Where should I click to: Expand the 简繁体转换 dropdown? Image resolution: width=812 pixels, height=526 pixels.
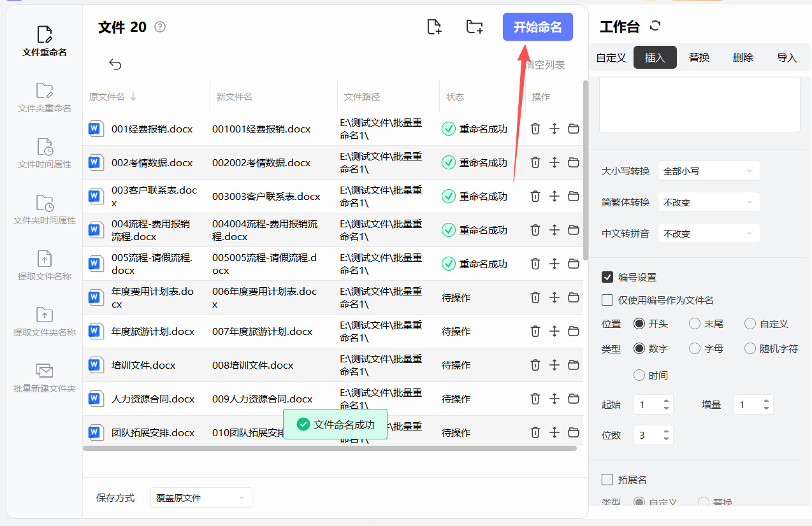tap(708, 203)
